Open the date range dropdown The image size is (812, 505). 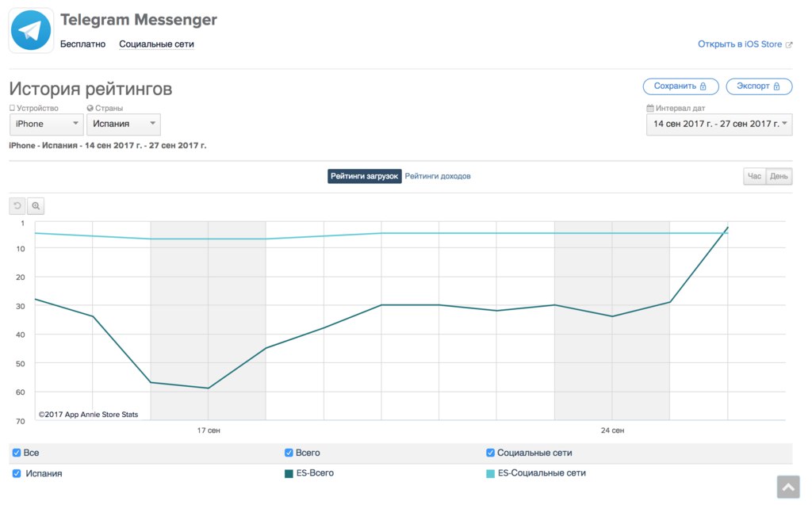718,124
